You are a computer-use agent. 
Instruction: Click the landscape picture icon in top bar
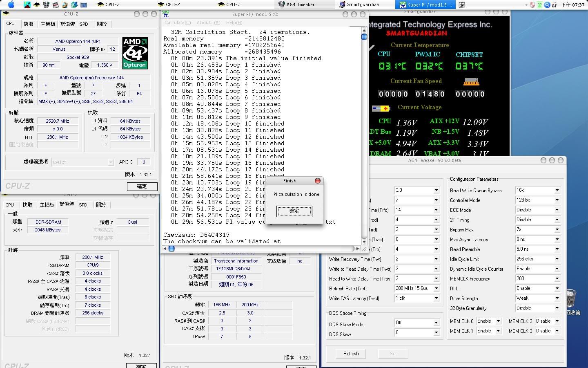27,5
